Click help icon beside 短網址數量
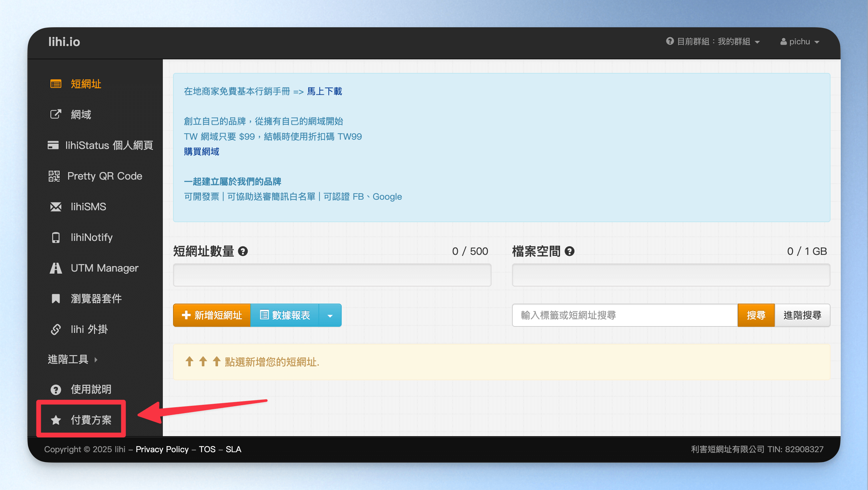 point(243,251)
